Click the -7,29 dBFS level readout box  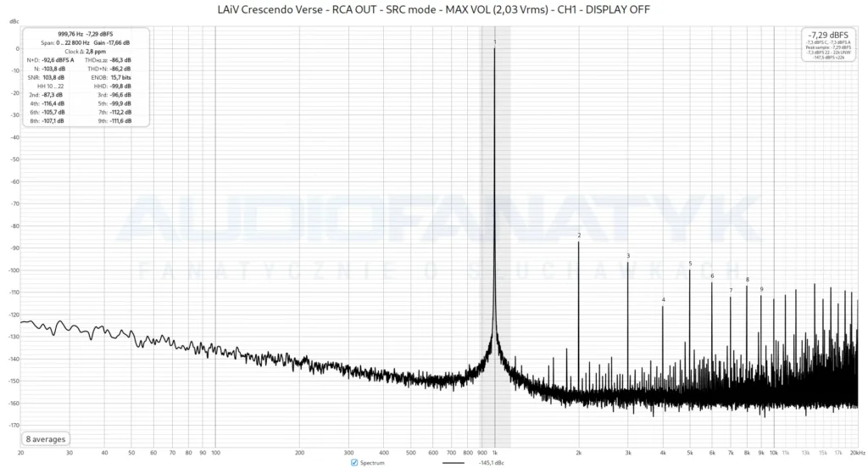pos(829,45)
